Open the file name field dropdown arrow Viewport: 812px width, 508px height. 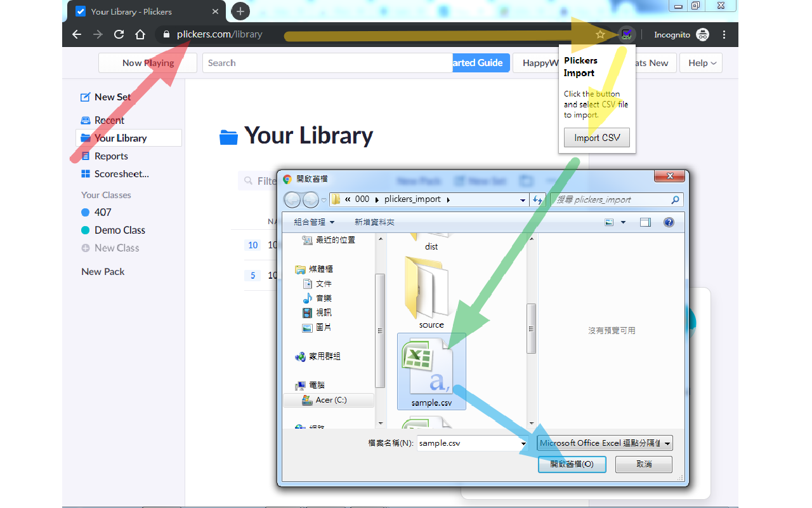523,443
